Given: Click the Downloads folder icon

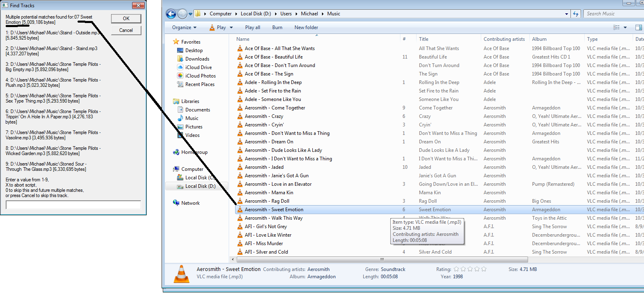Looking at the screenshot, I should click(x=180, y=59).
